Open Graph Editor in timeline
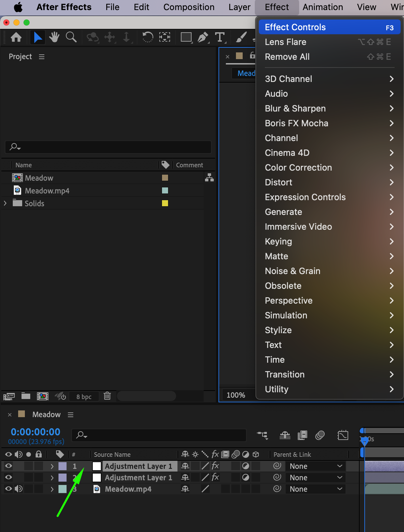The image size is (404, 532). point(343,435)
